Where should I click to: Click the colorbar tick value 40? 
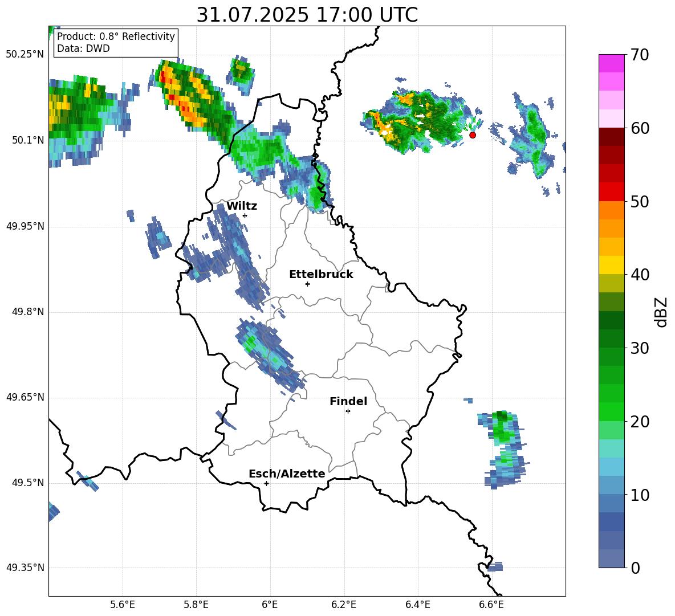(x=640, y=275)
